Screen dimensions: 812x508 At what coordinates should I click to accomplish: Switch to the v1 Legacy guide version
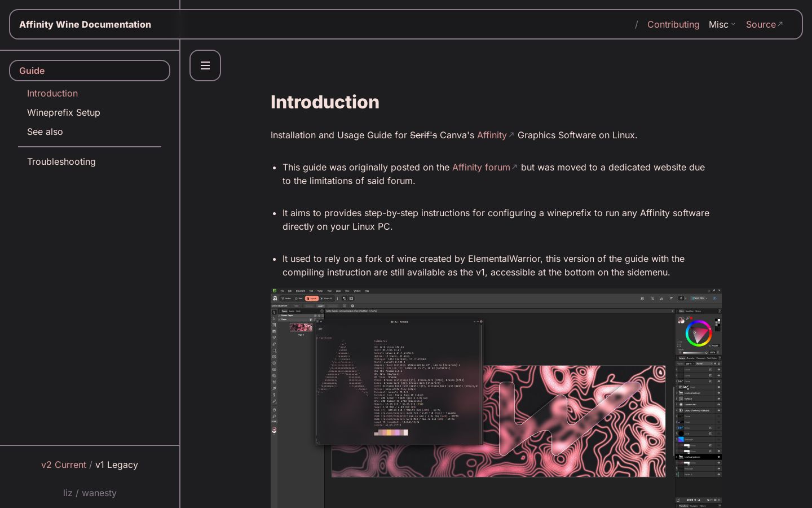(x=117, y=465)
